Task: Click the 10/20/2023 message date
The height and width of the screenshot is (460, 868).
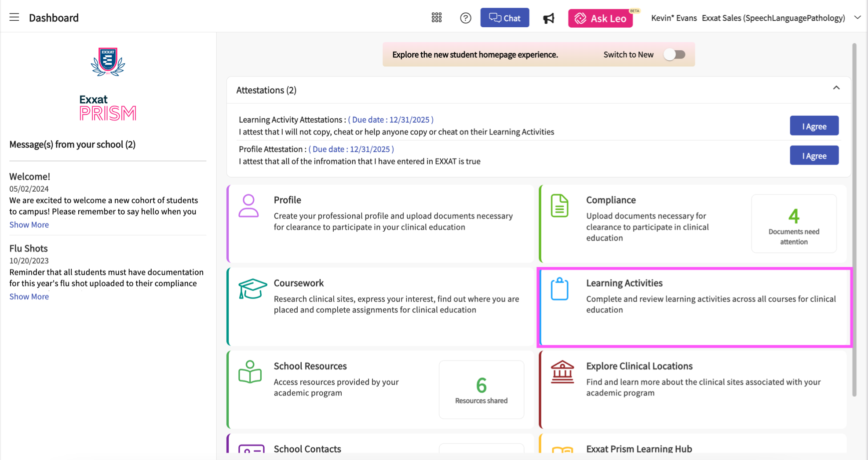Action: pos(29,261)
